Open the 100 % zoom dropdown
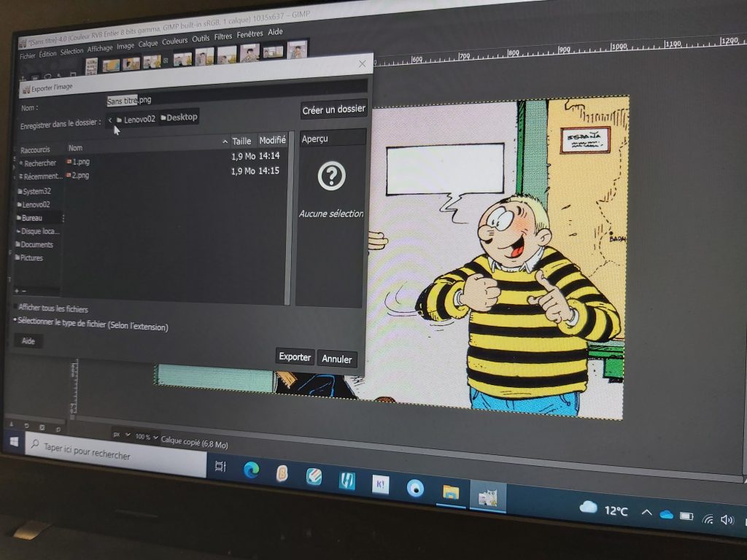The width and height of the screenshot is (747, 560). (146, 437)
